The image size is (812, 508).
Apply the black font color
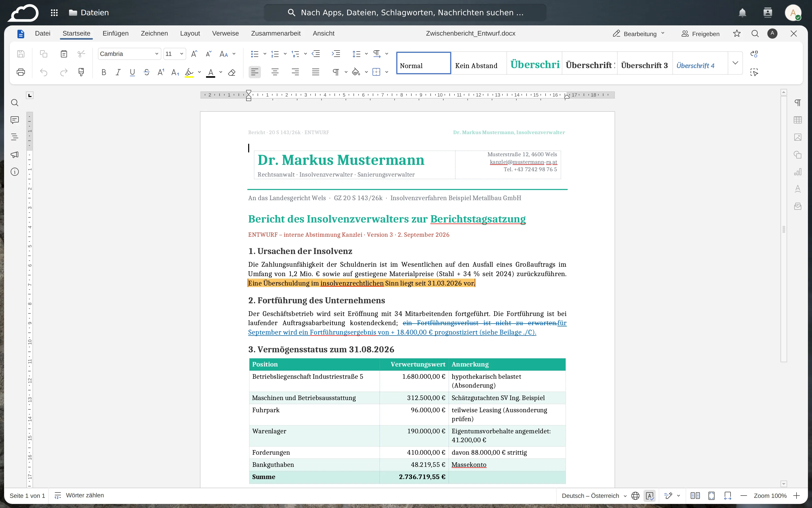[x=210, y=73]
